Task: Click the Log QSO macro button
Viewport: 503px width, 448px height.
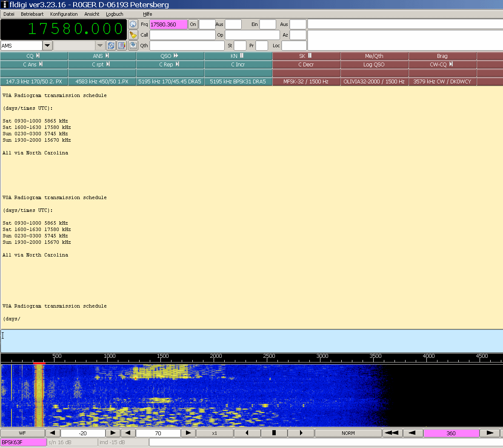Action: click(x=374, y=64)
